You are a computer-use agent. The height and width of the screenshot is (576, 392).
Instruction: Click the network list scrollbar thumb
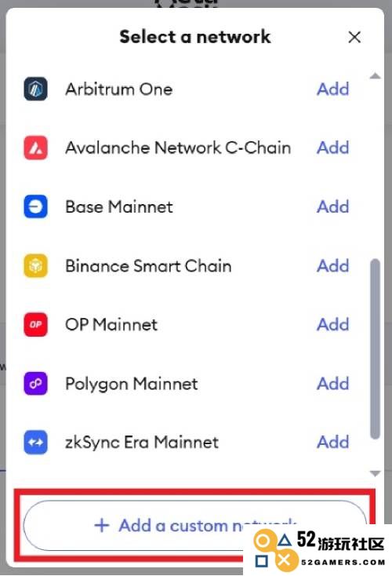click(x=375, y=349)
